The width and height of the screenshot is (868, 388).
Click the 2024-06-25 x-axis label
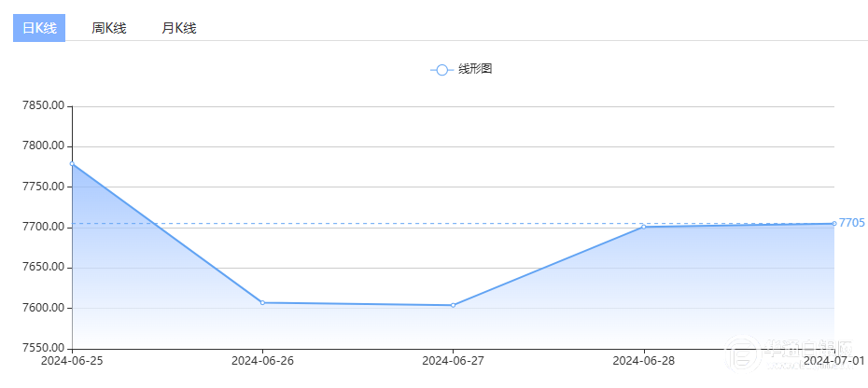coord(73,360)
